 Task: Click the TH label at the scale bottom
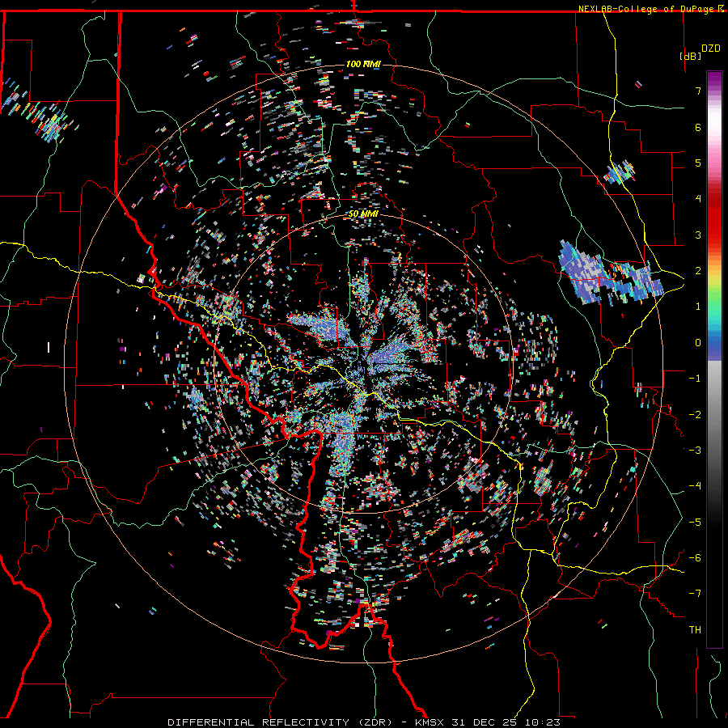pyautogui.click(x=695, y=629)
